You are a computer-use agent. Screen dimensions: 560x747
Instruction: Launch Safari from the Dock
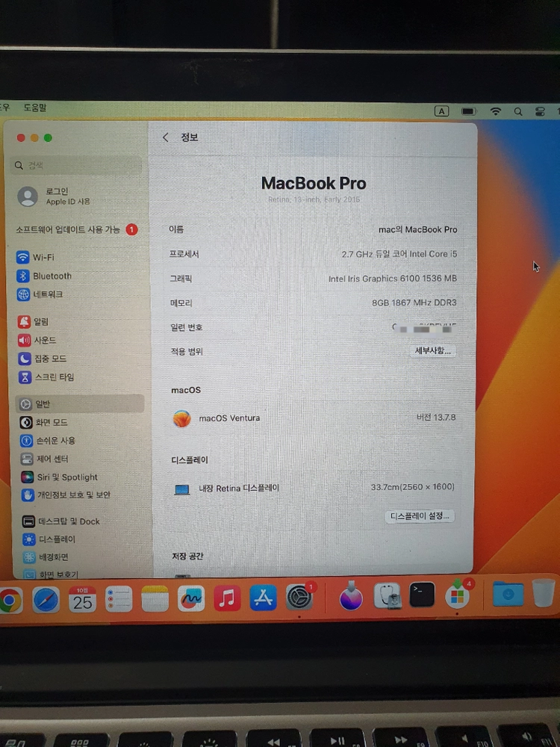click(46, 599)
